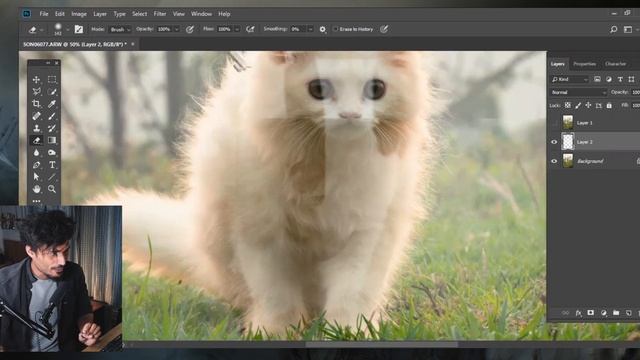Viewport: 640px width, 360px height.
Task: Open the layer filter Kind dropdown
Action: click(x=569, y=79)
